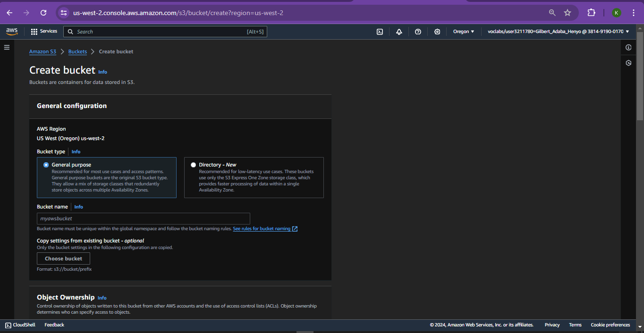Toggle the left navigation hamburger menu
Image resolution: width=644 pixels, height=333 pixels.
[7, 47]
